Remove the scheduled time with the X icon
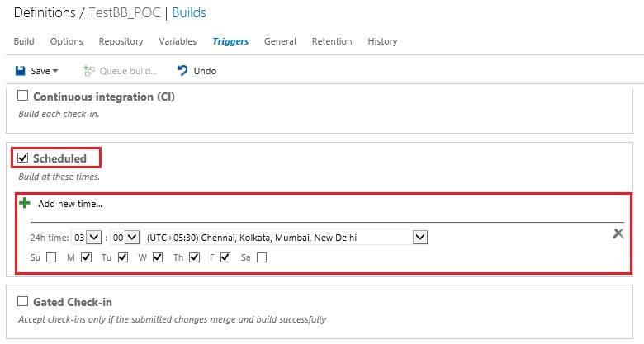Screen dimensions: 644x344 pos(618,233)
